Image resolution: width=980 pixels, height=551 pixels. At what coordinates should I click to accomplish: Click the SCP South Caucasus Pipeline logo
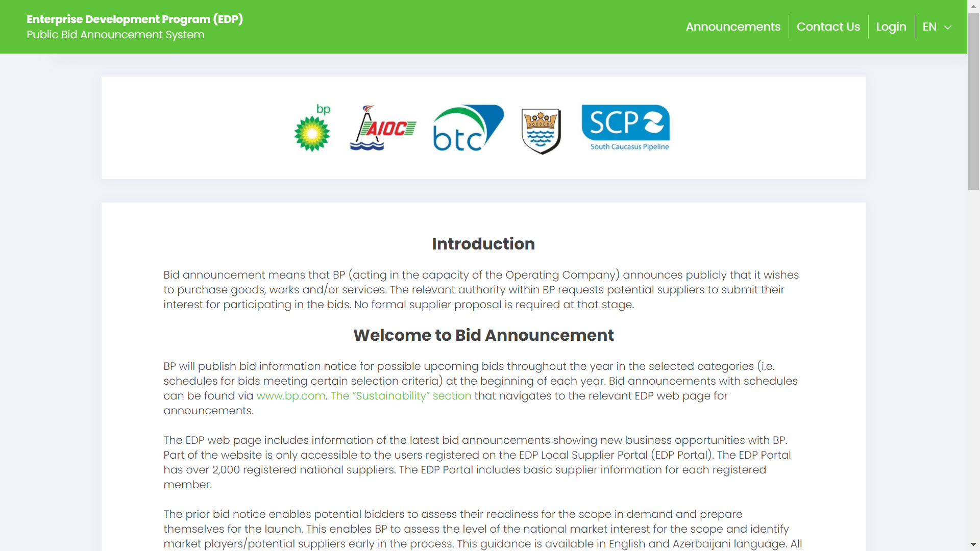626,128
